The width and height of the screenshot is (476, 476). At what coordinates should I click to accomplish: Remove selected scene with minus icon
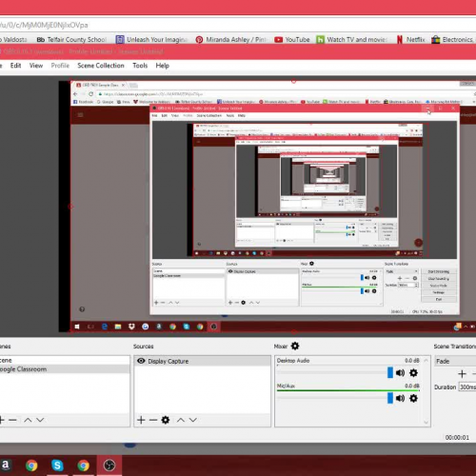click(12, 420)
